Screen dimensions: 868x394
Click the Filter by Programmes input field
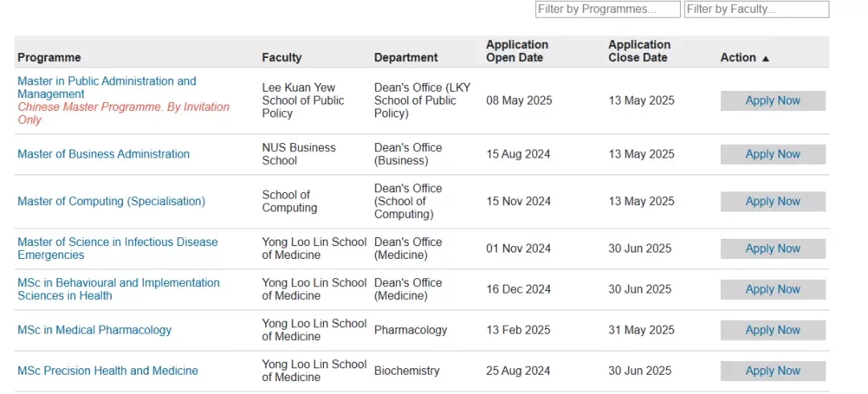(608, 10)
